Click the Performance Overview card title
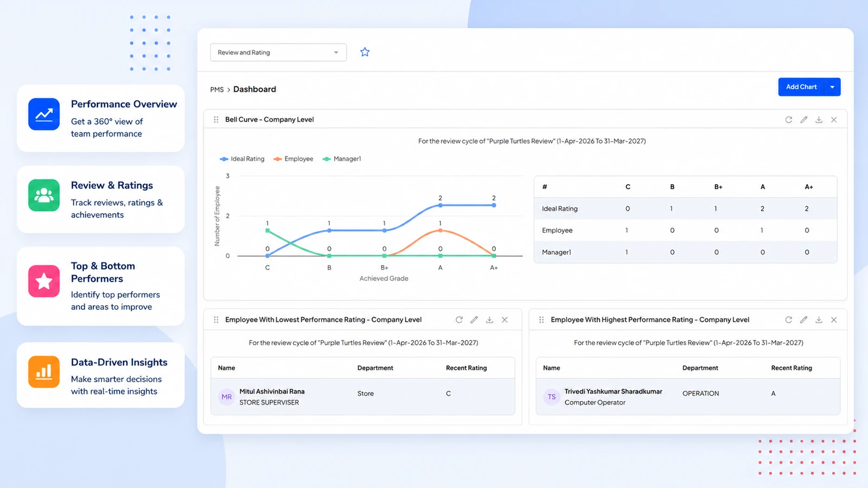Viewport: 868px width, 488px height. (x=124, y=104)
